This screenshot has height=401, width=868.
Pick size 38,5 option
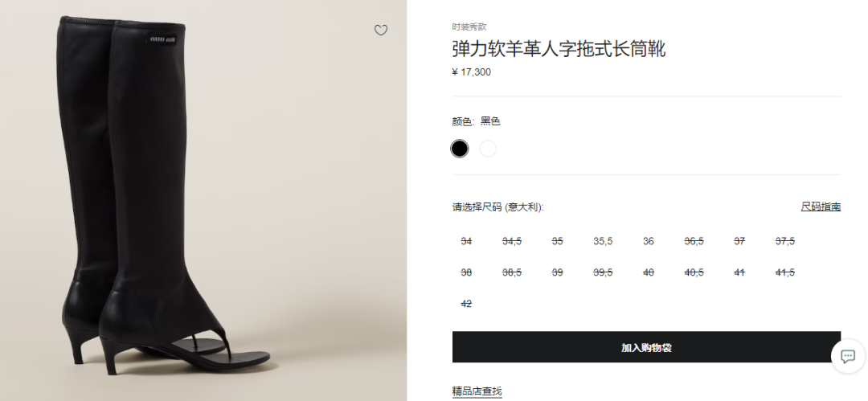pyautogui.click(x=511, y=272)
